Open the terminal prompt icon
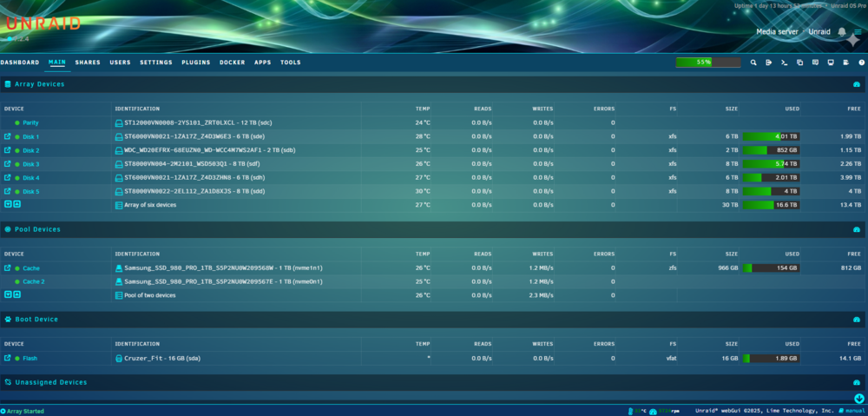The image size is (868, 416). 785,63
